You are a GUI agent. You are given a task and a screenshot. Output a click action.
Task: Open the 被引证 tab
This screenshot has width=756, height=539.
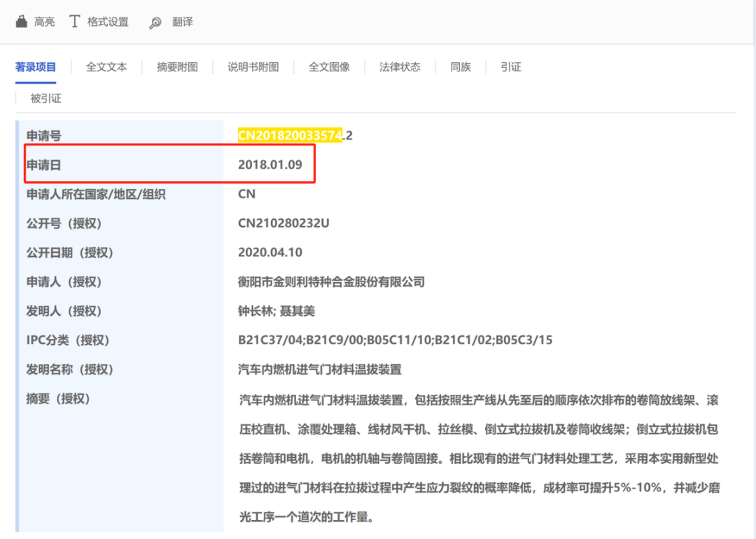click(x=45, y=99)
